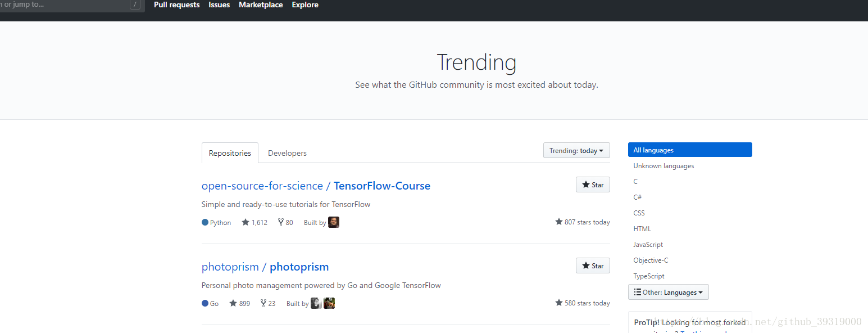Screen dimensions: 868x333
Task: Click the Go language indicator
Action: click(210, 303)
